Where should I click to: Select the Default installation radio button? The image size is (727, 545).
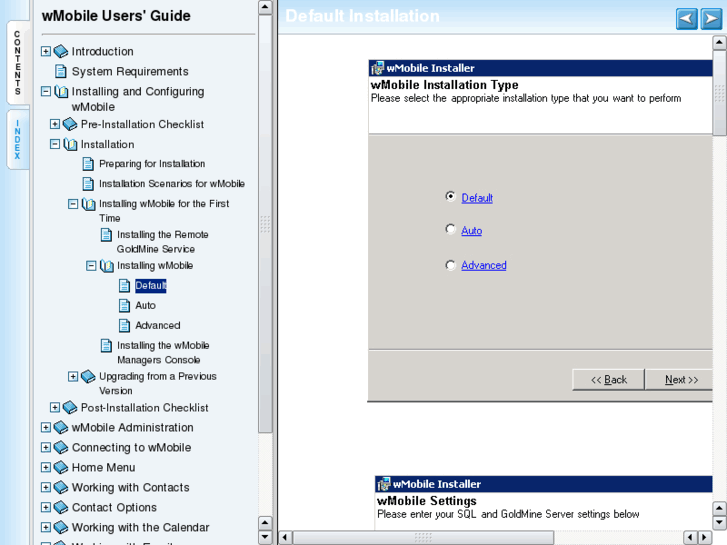tap(450, 196)
